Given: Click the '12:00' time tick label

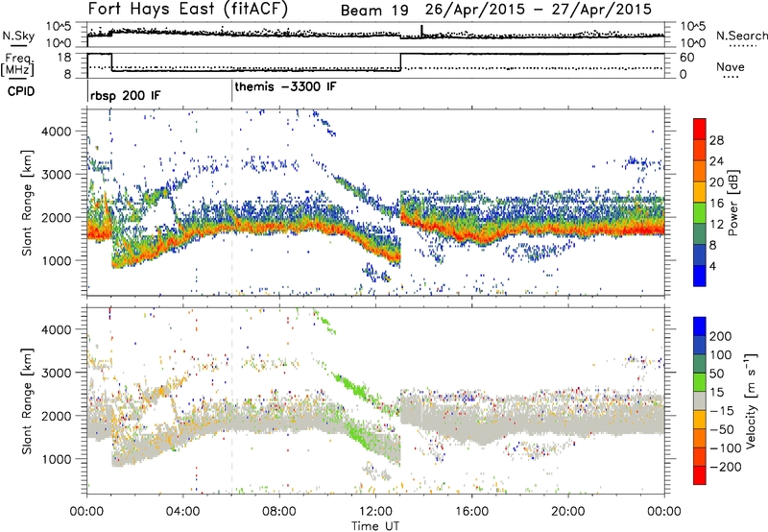Looking at the screenshot, I should 375,512.
